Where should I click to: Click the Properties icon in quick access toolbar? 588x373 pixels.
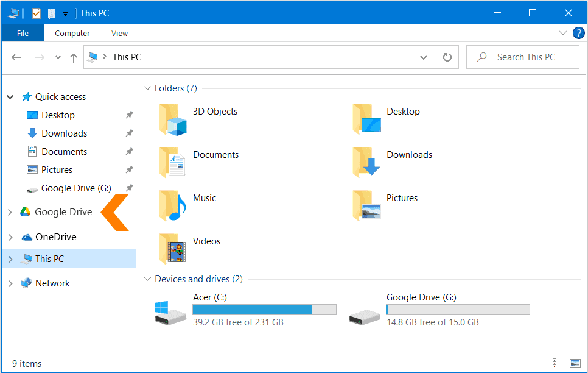[x=37, y=13]
